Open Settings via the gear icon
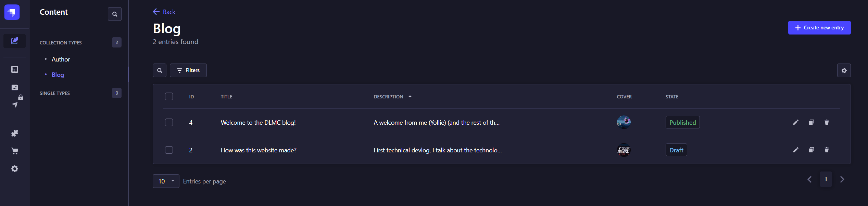This screenshot has width=868, height=206. [14, 168]
